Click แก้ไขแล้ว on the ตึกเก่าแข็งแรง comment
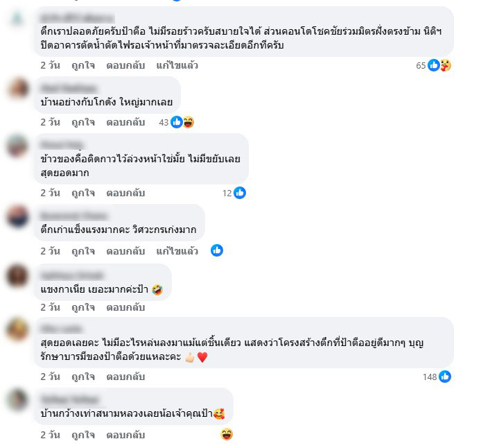Viewport: 481px width, 448px height. pos(177,251)
